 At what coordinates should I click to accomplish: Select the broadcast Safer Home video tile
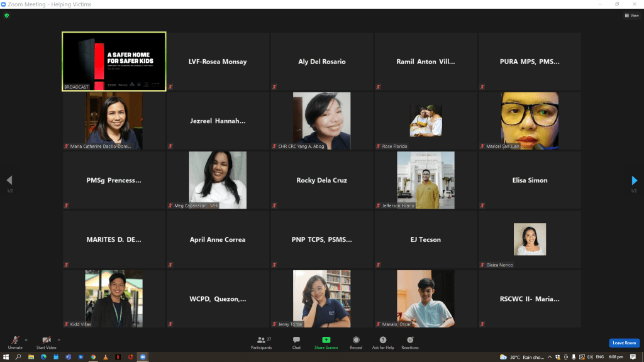click(114, 62)
